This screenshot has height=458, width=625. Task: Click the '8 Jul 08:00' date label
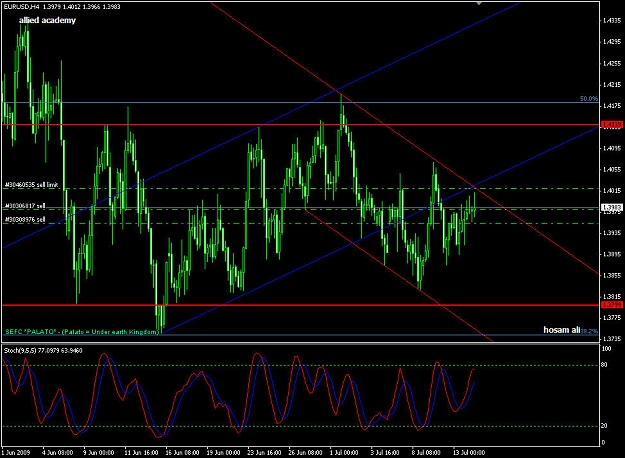point(426,452)
